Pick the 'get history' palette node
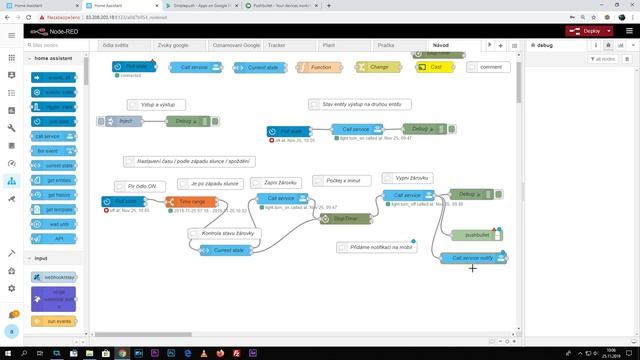The height and width of the screenshot is (360, 640). click(x=53, y=195)
